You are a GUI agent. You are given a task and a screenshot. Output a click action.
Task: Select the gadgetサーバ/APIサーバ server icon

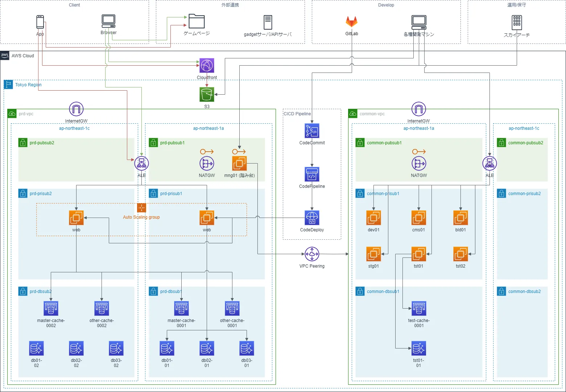click(x=268, y=22)
